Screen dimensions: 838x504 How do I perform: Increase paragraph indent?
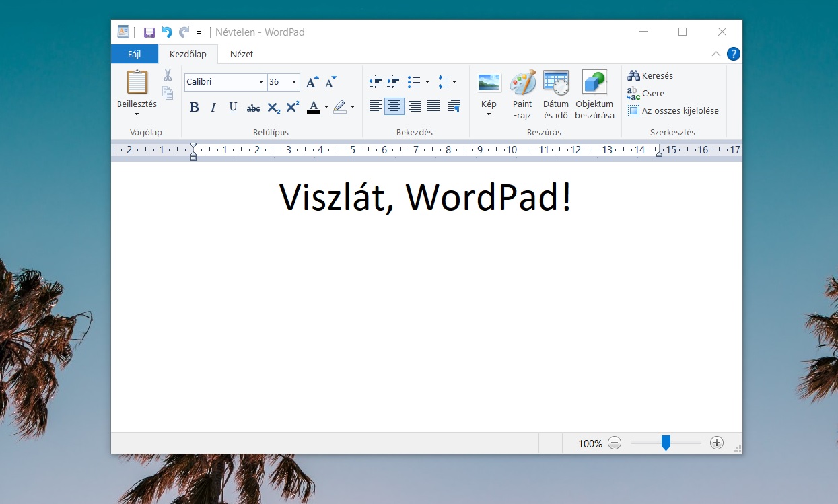pyautogui.click(x=394, y=82)
